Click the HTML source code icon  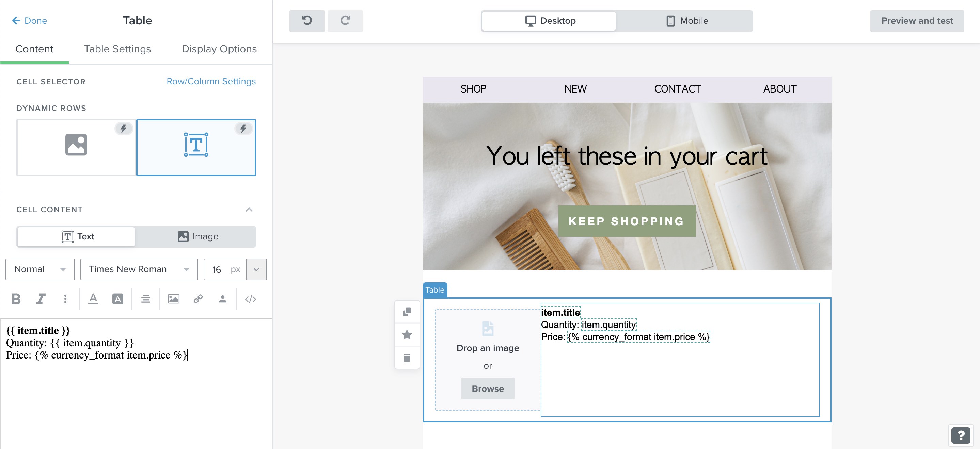point(249,299)
